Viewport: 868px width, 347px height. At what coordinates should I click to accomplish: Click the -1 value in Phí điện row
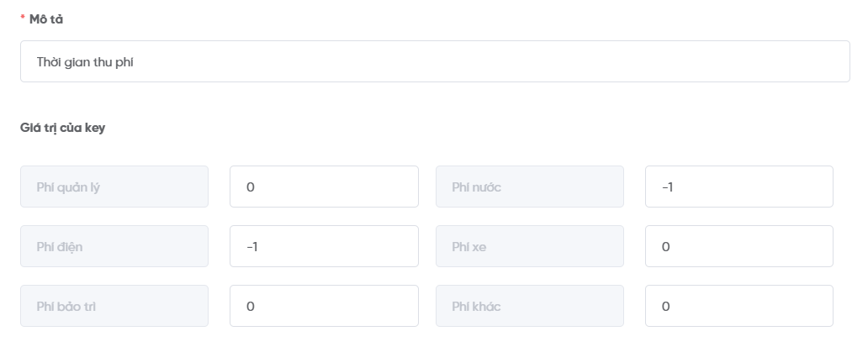coord(251,246)
